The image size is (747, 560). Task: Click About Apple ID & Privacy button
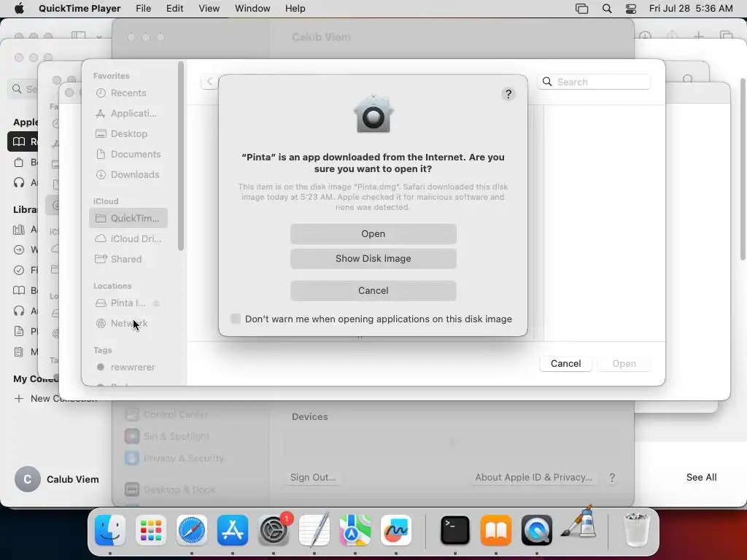pos(533,477)
